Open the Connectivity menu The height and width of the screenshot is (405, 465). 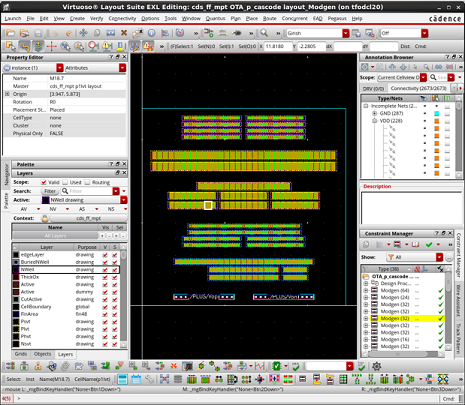tap(122, 18)
